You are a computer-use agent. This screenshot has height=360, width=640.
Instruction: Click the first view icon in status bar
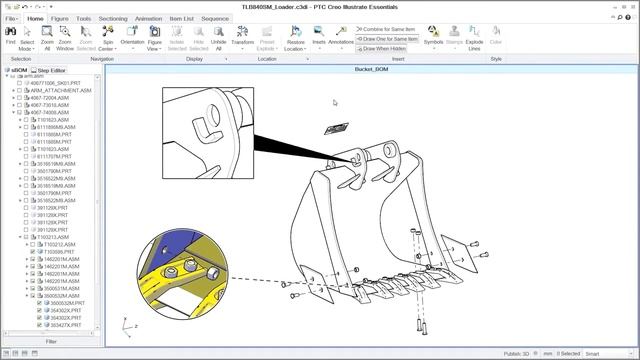pos(6,353)
